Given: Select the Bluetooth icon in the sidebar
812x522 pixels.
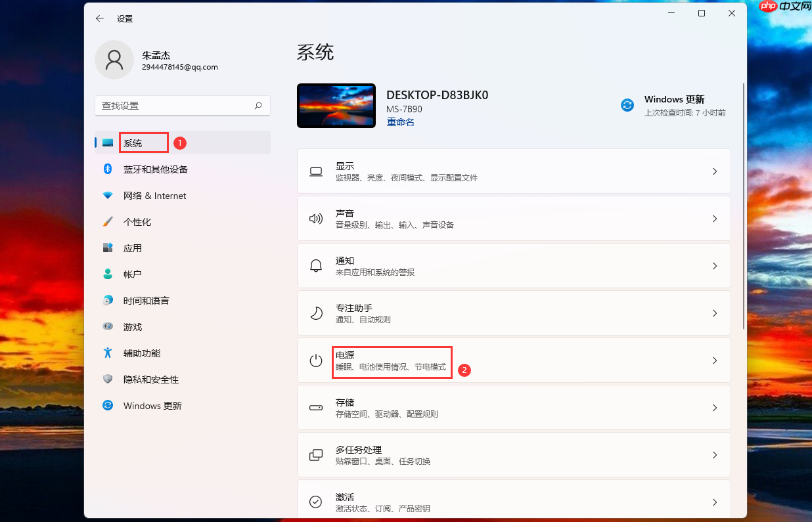Looking at the screenshot, I should 107,169.
